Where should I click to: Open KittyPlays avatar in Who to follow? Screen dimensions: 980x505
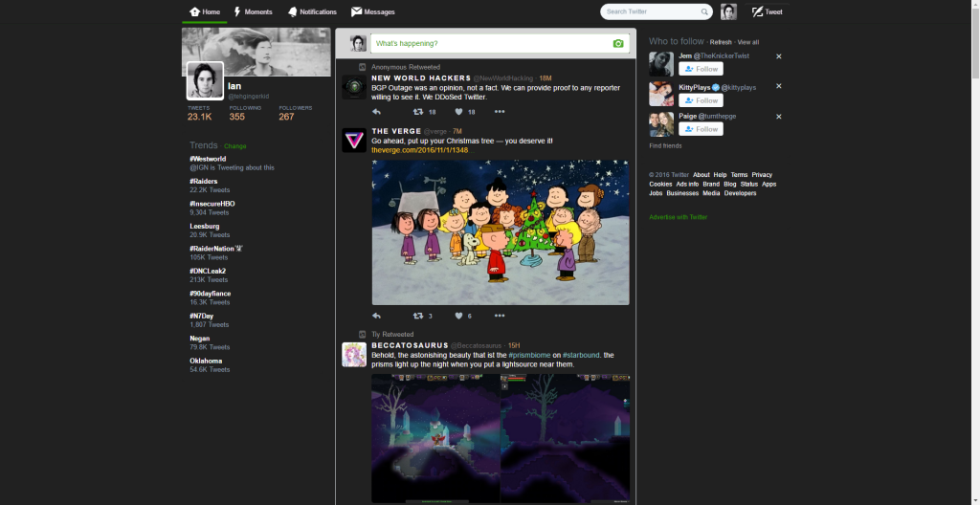click(661, 94)
